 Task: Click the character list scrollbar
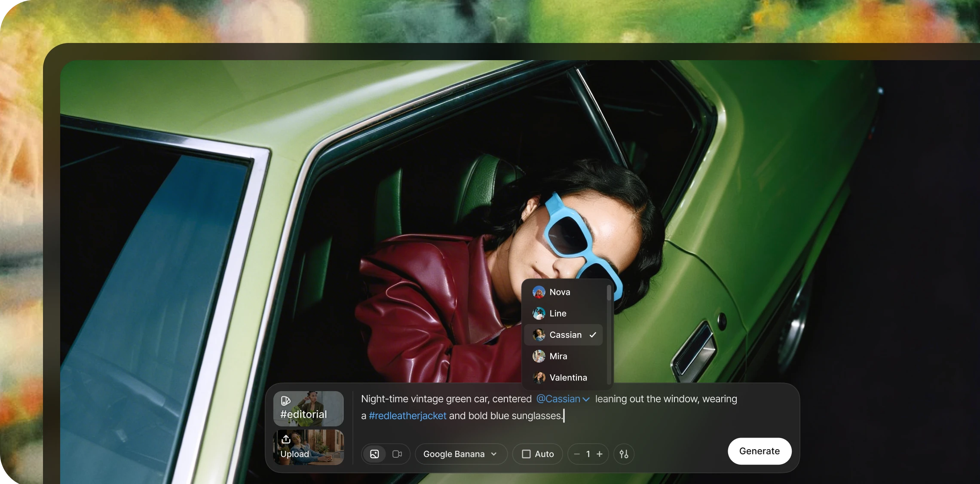609,294
